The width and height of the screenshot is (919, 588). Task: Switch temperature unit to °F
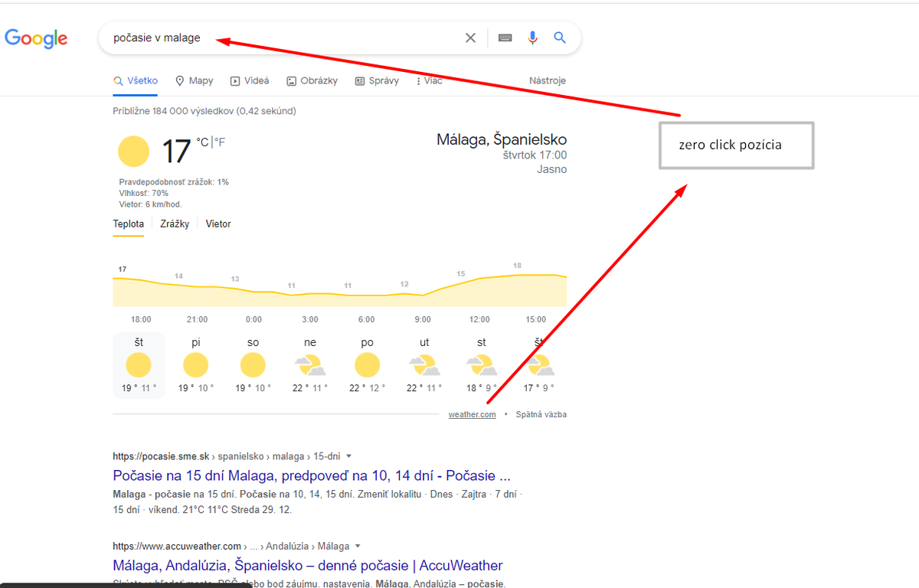tap(219, 142)
